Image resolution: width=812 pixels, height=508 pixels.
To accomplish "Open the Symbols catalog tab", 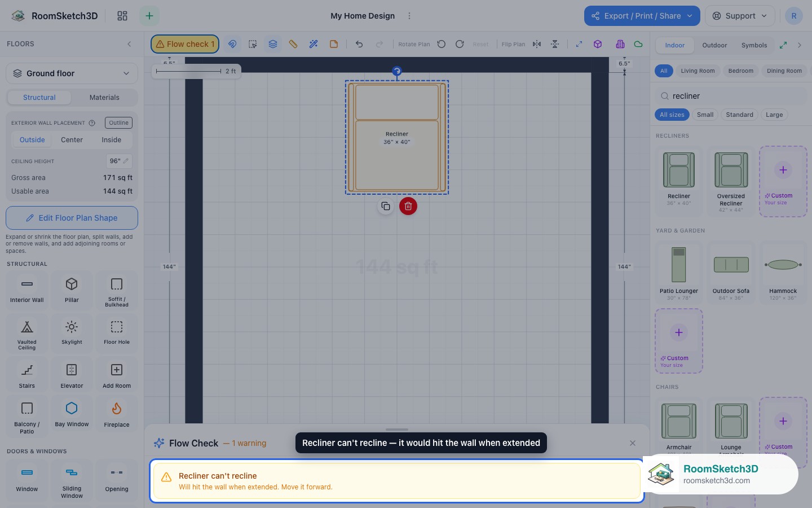I will [x=754, y=45].
